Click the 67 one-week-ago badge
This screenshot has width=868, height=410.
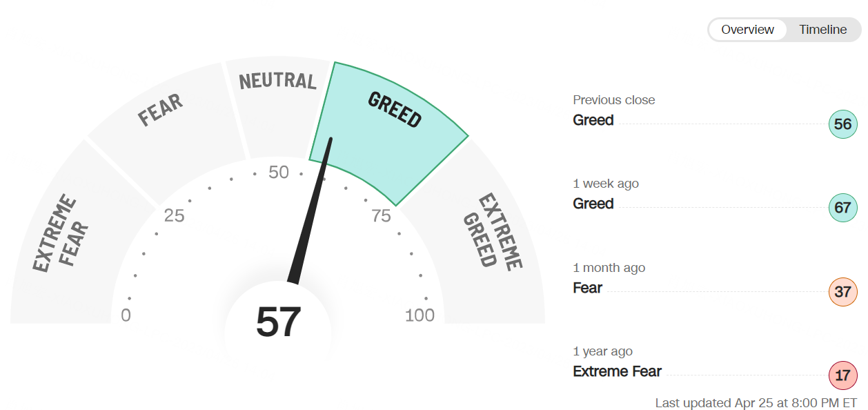(x=842, y=208)
